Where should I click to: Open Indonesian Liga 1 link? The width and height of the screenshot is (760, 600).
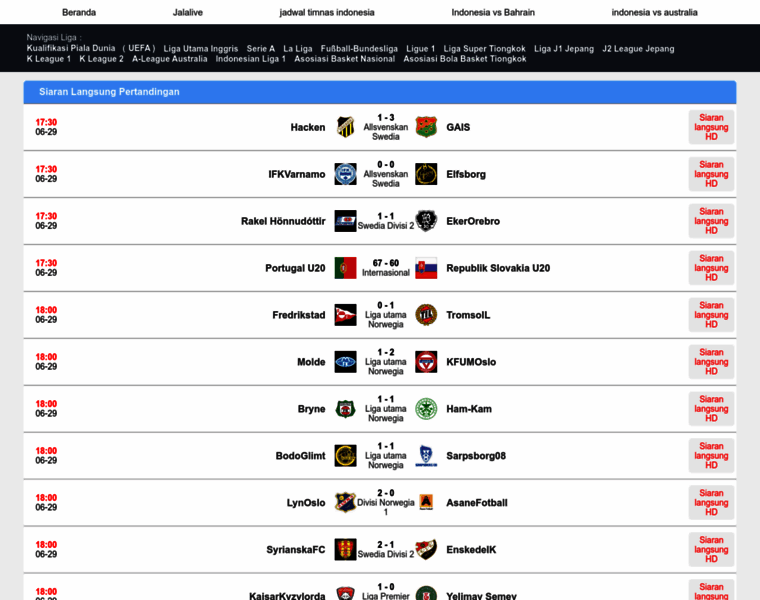(251, 59)
